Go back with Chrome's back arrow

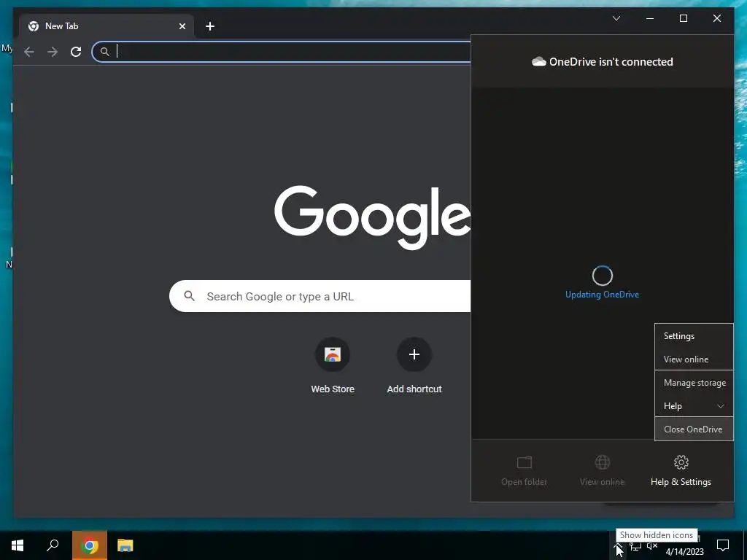29,52
